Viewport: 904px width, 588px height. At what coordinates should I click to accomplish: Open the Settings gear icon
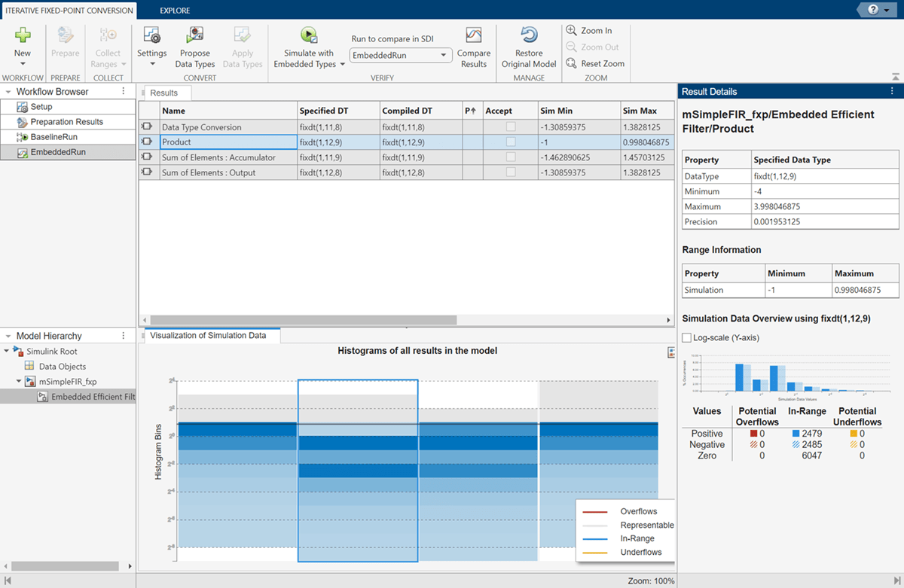pos(151,35)
